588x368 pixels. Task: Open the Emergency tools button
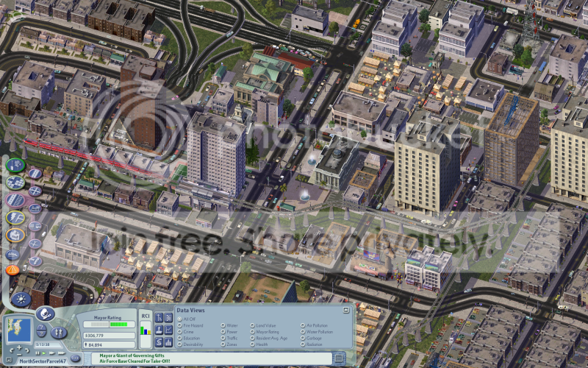pyautogui.click(x=12, y=270)
